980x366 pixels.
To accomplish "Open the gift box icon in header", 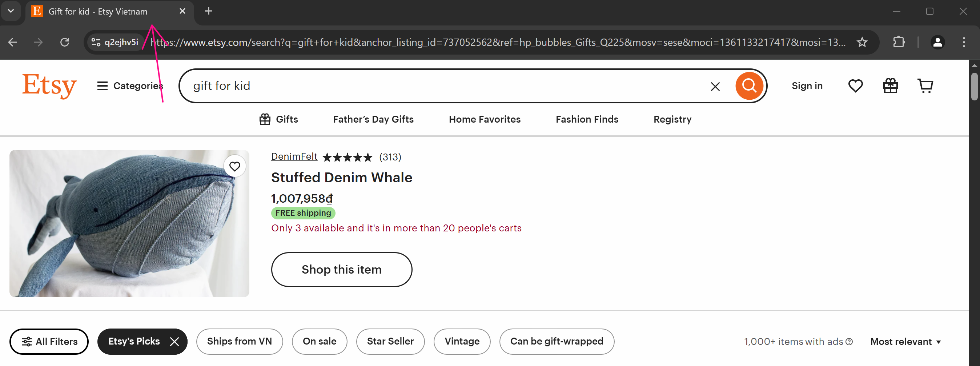I will pos(890,86).
